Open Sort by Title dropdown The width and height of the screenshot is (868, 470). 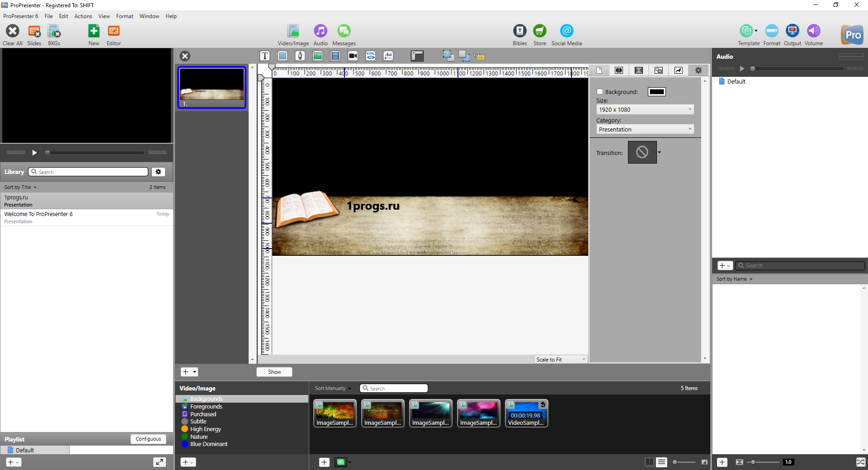[x=20, y=187]
